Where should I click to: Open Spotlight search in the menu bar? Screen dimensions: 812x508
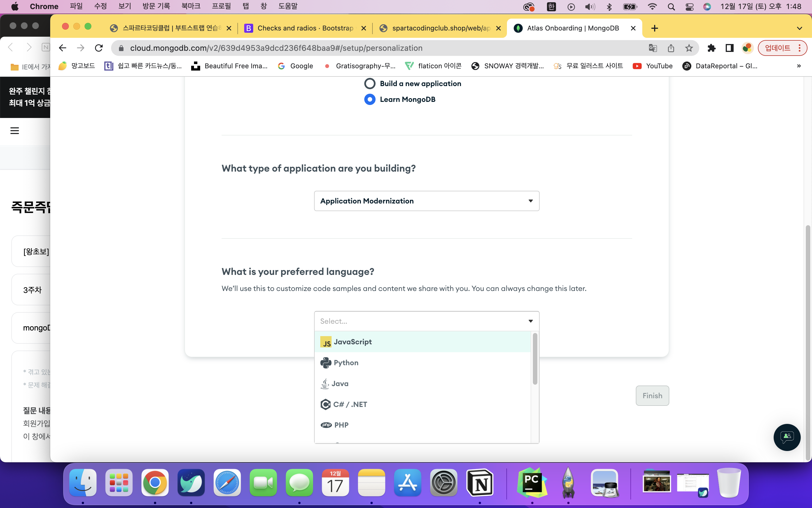point(671,6)
